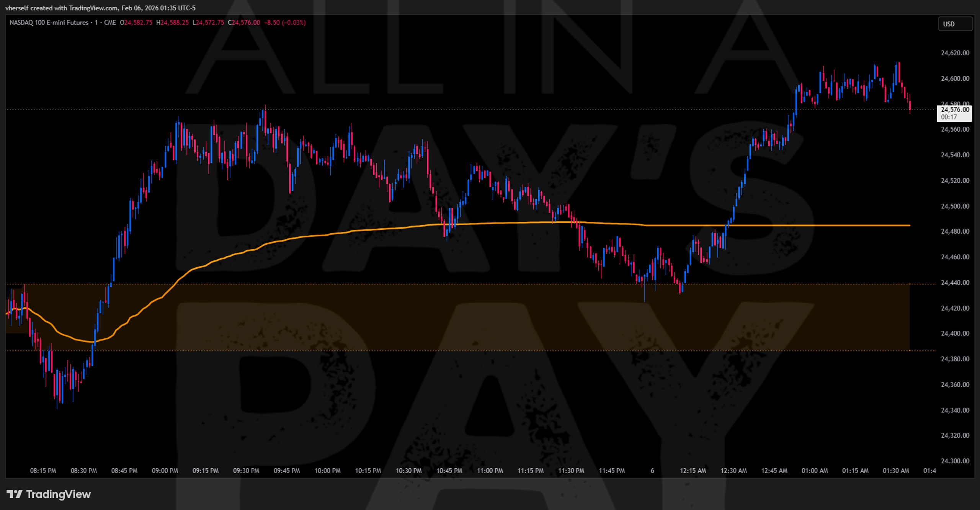The width and height of the screenshot is (980, 510).
Task: Click the price change value -8.50 (-0.03%)
Action: pos(285,23)
